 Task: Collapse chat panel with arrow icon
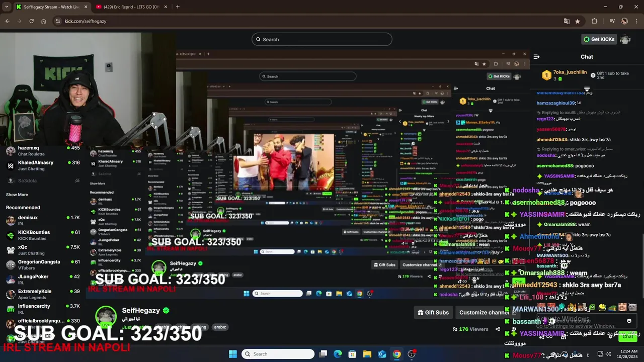pos(536,57)
